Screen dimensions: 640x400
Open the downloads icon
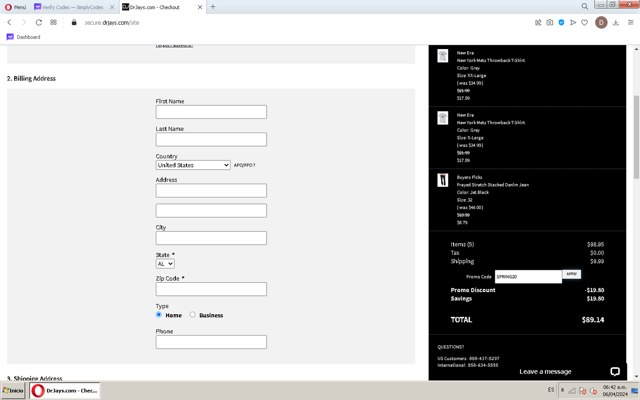(x=616, y=22)
